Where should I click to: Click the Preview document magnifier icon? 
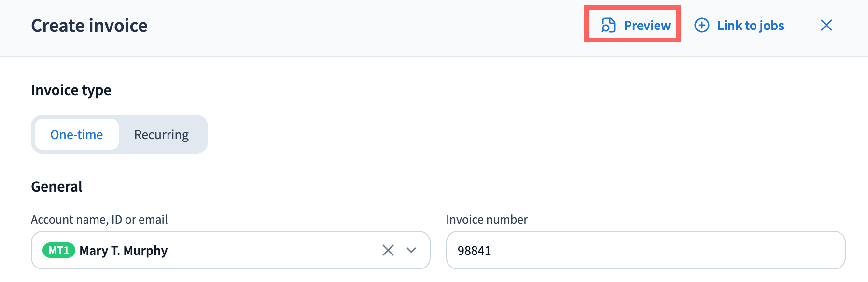click(x=608, y=25)
